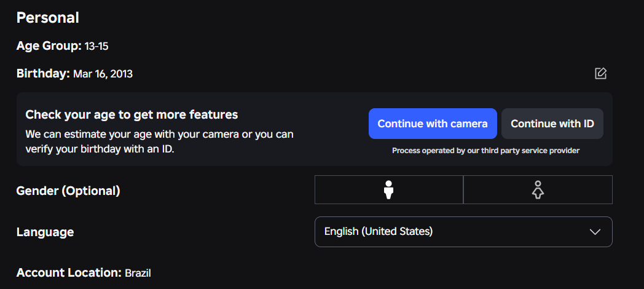Expand the Language dropdown chevron arrow

[x=595, y=232]
